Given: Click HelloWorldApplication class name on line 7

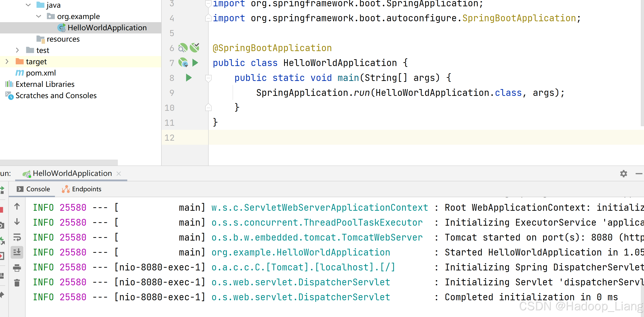Looking at the screenshot, I should click(340, 63).
